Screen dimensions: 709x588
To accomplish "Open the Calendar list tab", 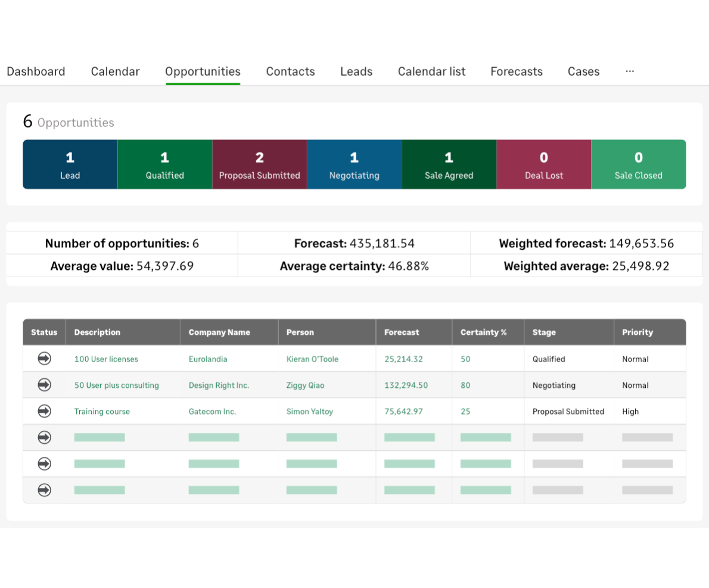I will pyautogui.click(x=431, y=71).
